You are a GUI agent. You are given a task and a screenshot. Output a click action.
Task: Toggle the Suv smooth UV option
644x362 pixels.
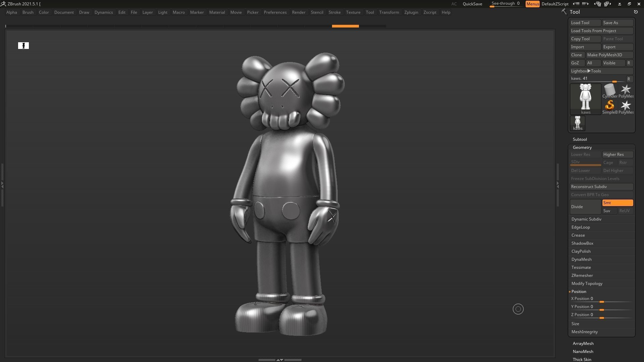609,211
